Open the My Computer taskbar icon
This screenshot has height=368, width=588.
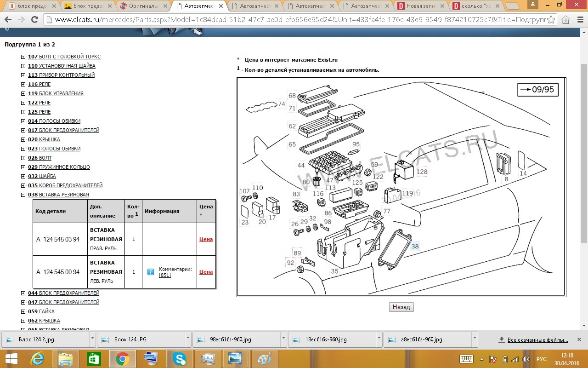151,359
